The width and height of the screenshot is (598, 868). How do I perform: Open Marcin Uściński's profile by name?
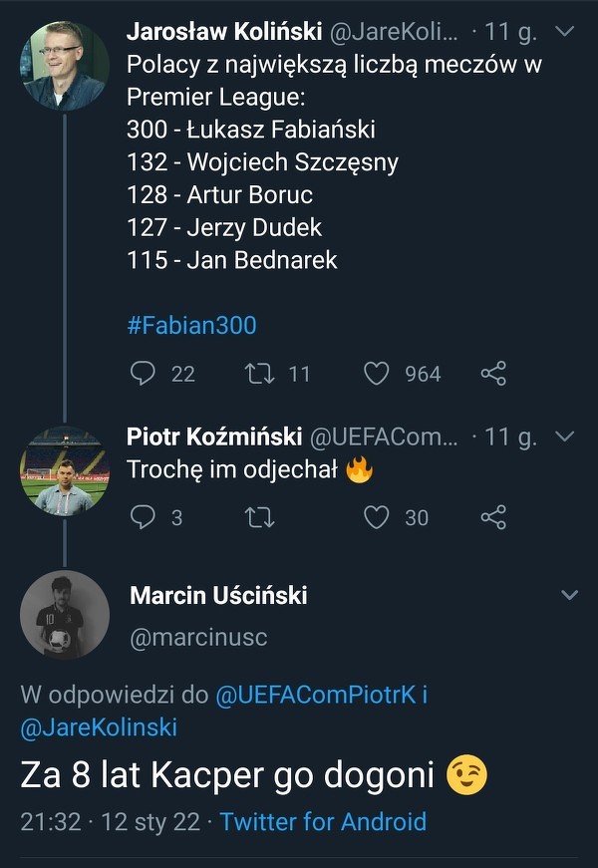(218, 596)
